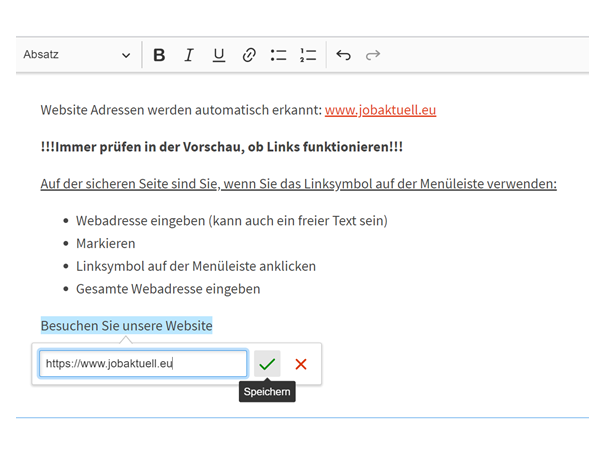This screenshot has width=605, height=454.
Task: Click the bullet item 'Markieren'
Action: tap(106, 243)
